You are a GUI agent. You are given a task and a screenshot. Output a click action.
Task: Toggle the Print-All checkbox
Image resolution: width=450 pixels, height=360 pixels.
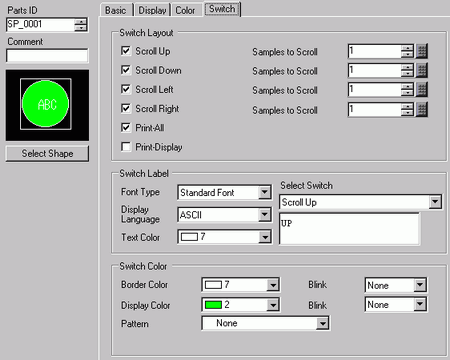pos(126,127)
